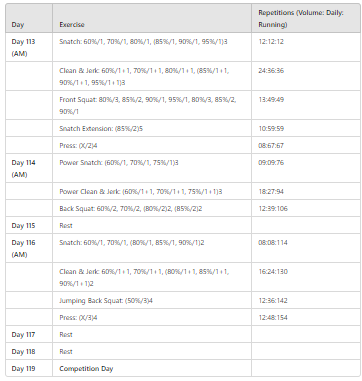Click the Day 115 Rest cell
362x381 pixels.
tap(152, 225)
